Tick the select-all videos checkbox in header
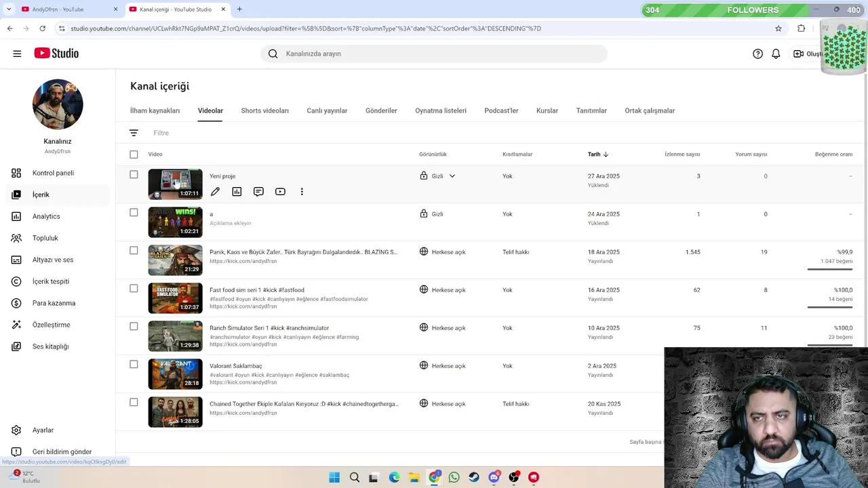This screenshot has width=868, height=488. pos(134,155)
